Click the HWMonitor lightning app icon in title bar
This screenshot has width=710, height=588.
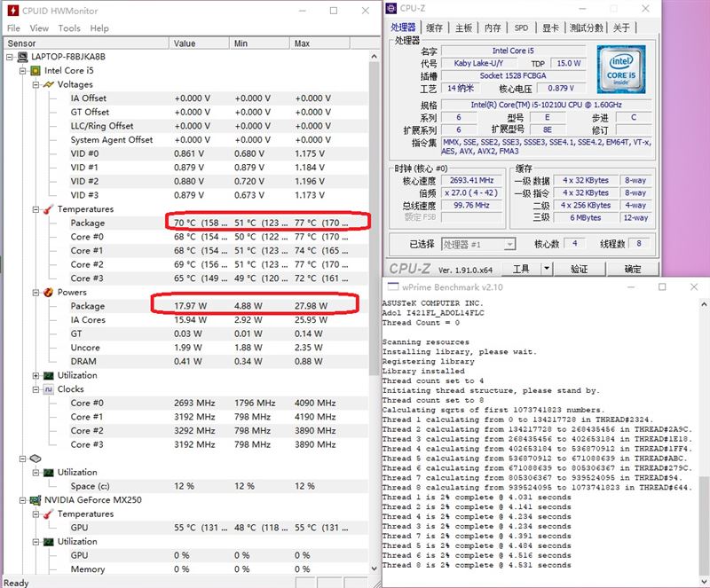coord(13,11)
